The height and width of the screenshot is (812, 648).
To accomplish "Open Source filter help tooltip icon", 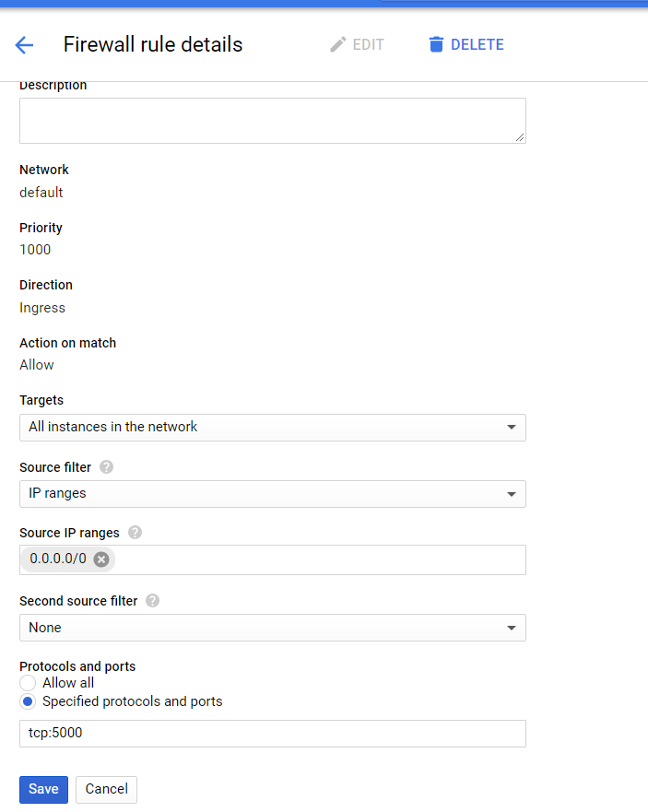I will click(x=106, y=467).
